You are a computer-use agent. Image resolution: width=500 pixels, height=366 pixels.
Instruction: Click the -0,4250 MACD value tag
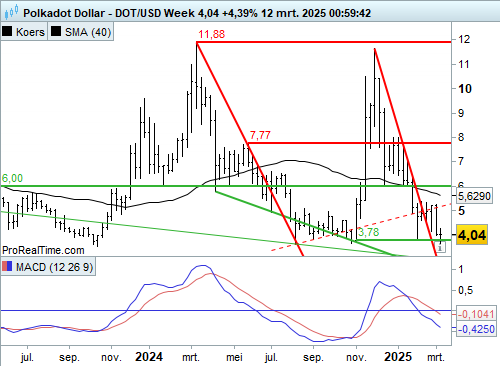pos(475,329)
